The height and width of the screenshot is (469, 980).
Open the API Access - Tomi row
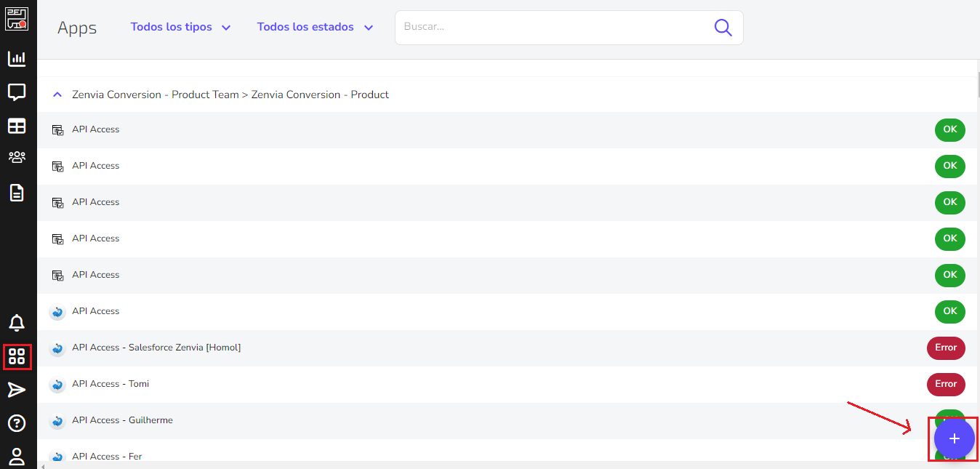coord(507,384)
